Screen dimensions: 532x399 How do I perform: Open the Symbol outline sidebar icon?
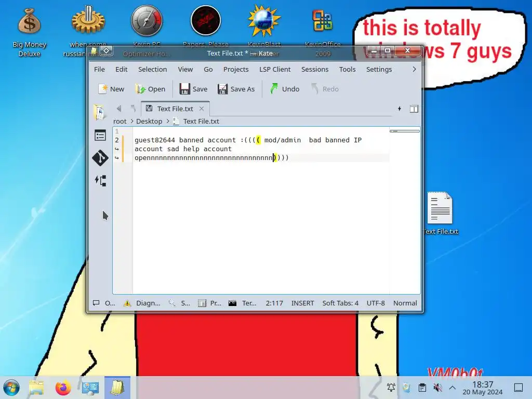pyautogui.click(x=100, y=136)
